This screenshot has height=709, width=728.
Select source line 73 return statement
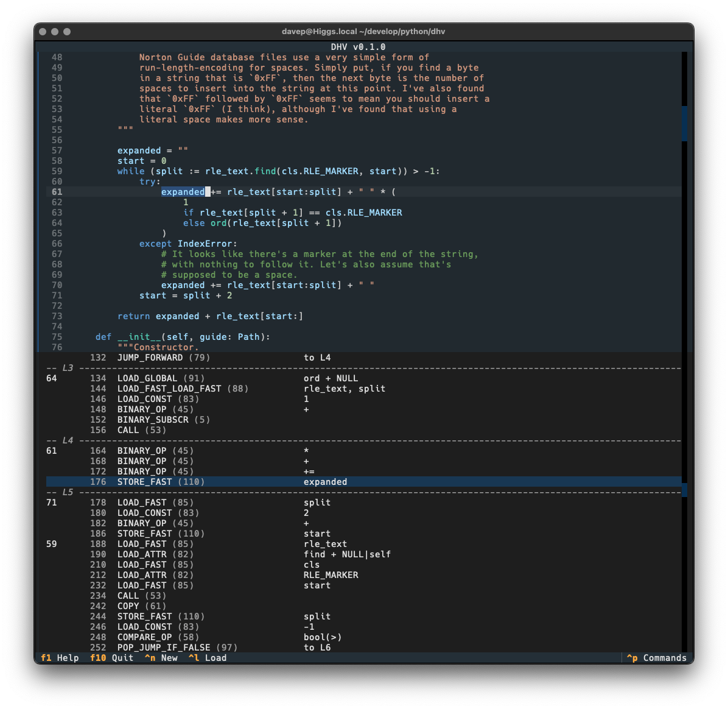coord(364,316)
